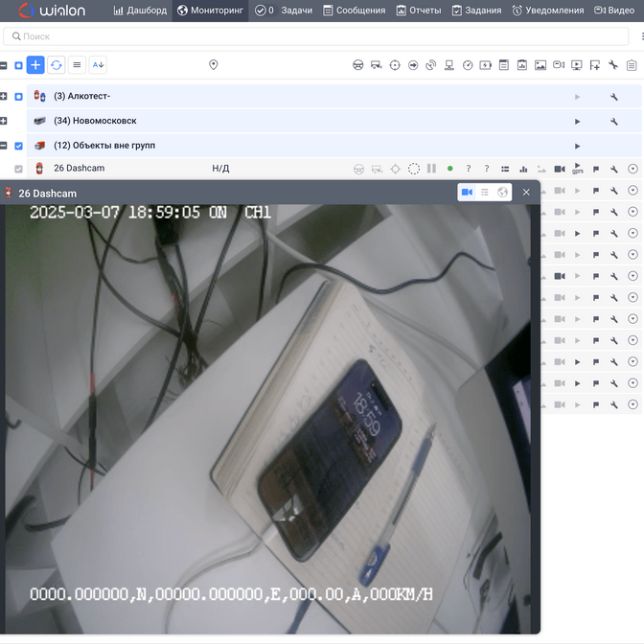Click the speedometer sensor header icon
644x644 pixels.
click(468, 65)
